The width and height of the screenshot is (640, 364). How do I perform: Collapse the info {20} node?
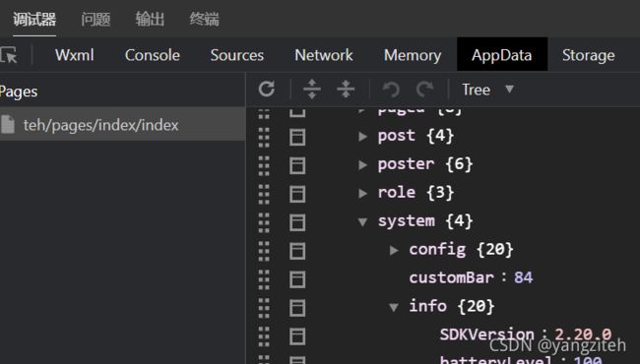pos(394,307)
